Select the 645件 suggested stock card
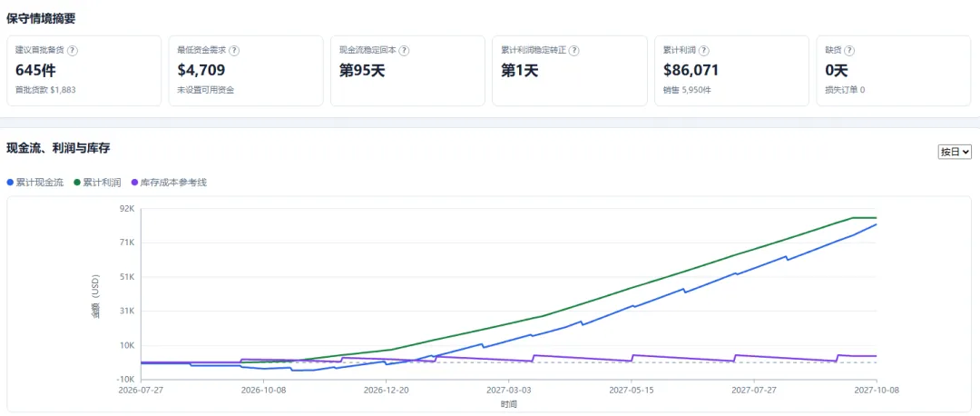 coord(83,71)
